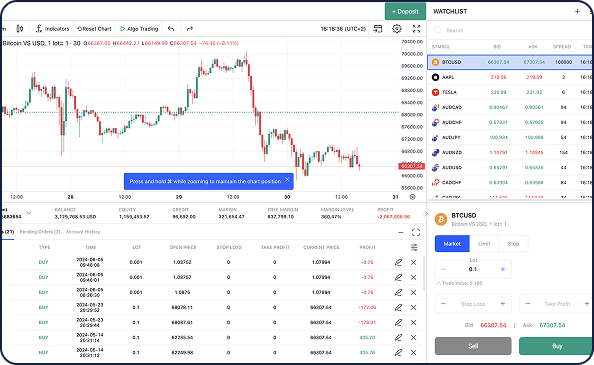This screenshot has height=365, width=594.
Task: Expand the account selector chevron
Action: (x=29, y=213)
